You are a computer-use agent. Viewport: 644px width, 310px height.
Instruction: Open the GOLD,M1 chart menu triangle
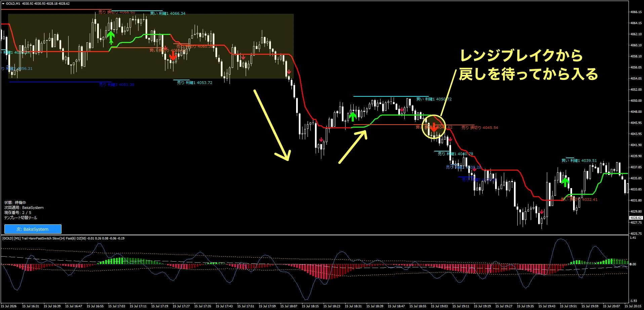[3, 4]
